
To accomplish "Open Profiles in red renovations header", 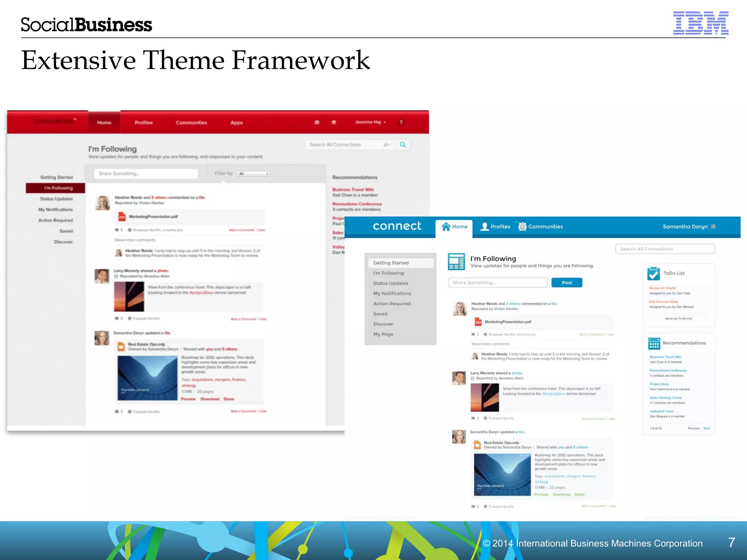I will pos(144,122).
